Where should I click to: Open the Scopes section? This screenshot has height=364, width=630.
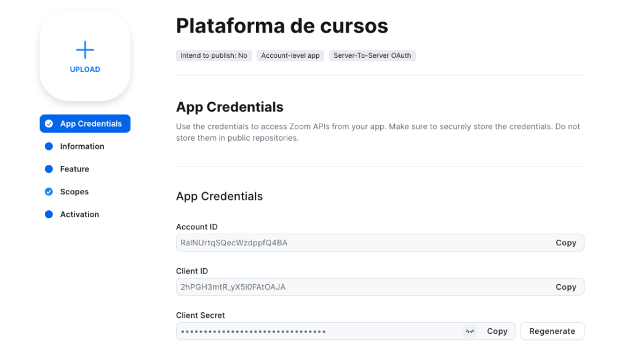pos(74,192)
